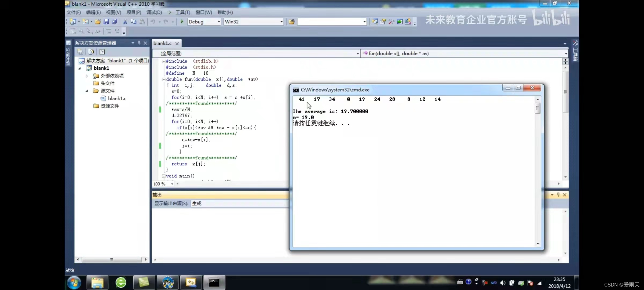
Task: Open the Output source dropdown showing 生成
Action: click(x=240, y=204)
